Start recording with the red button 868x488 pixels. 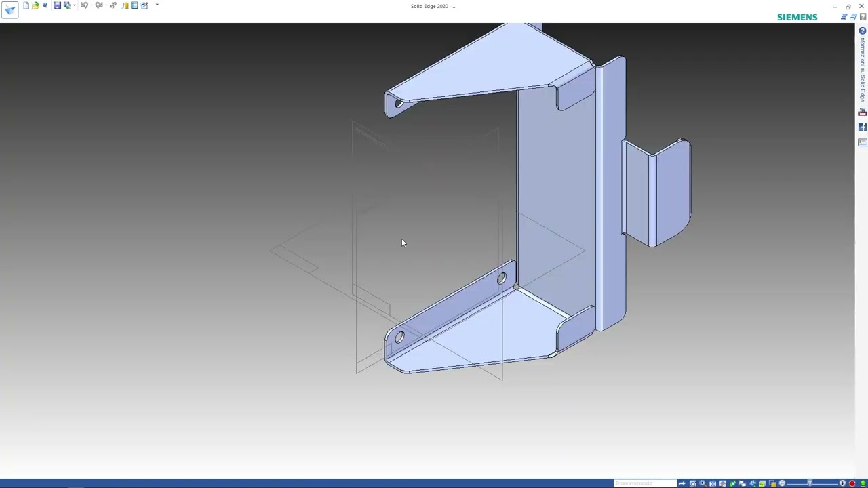(852, 483)
